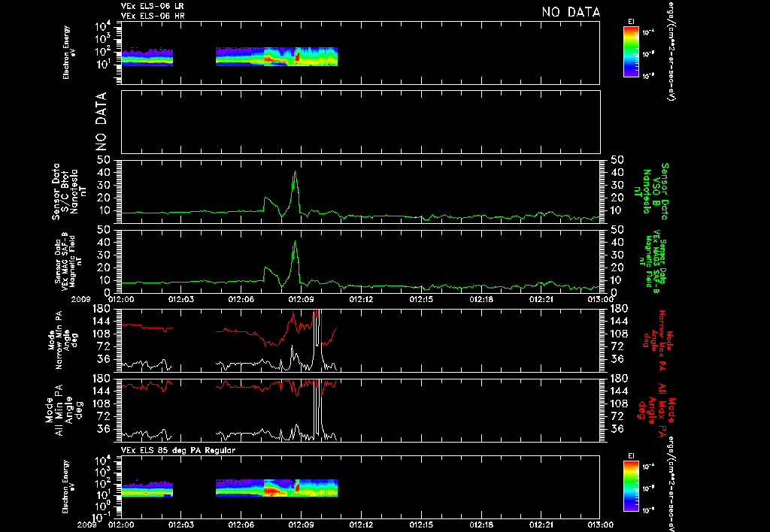The image size is (770, 532).
Task: Click "013:00" on the middle time axis
Action: point(601,299)
